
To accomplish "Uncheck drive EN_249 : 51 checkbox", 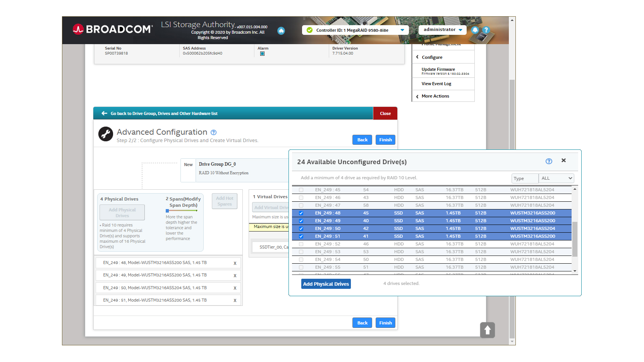I will tap(301, 236).
